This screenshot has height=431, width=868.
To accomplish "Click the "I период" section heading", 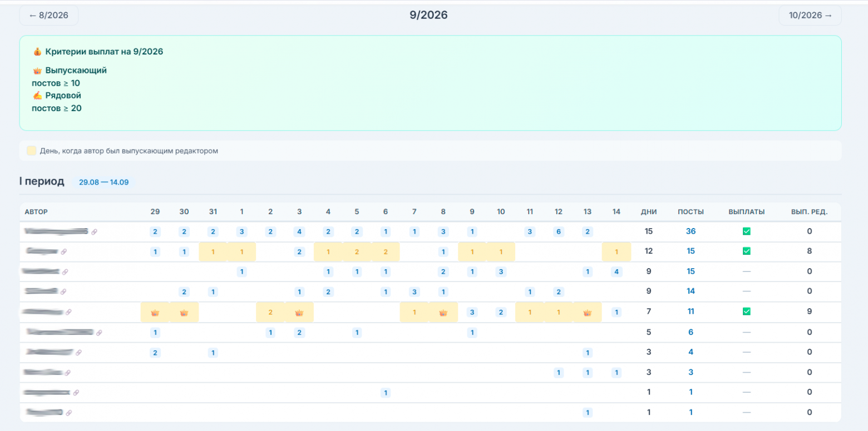I will [x=42, y=181].
